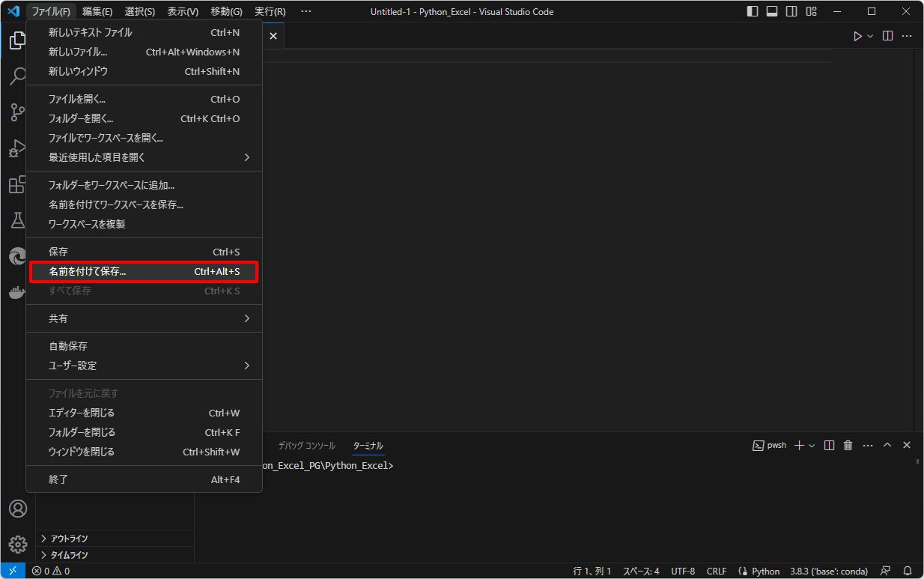Screen dimensions: 924x579
Task: Open the 共有 submenu
Action: [144, 318]
